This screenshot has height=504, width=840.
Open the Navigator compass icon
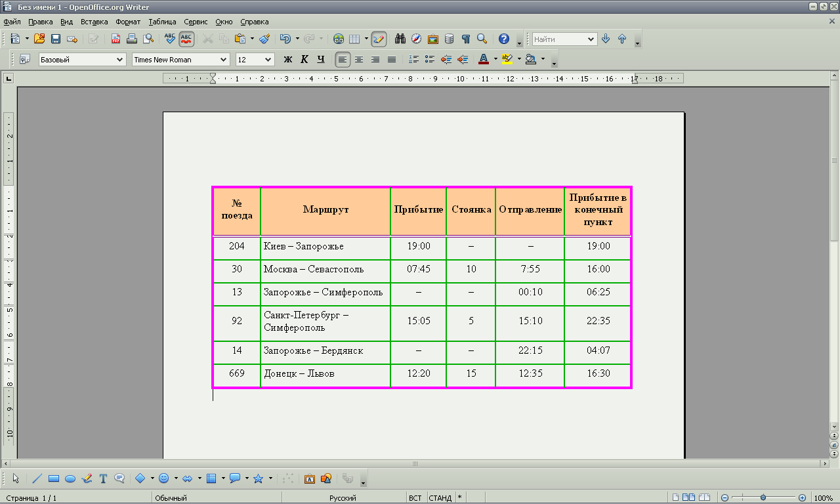(x=416, y=39)
